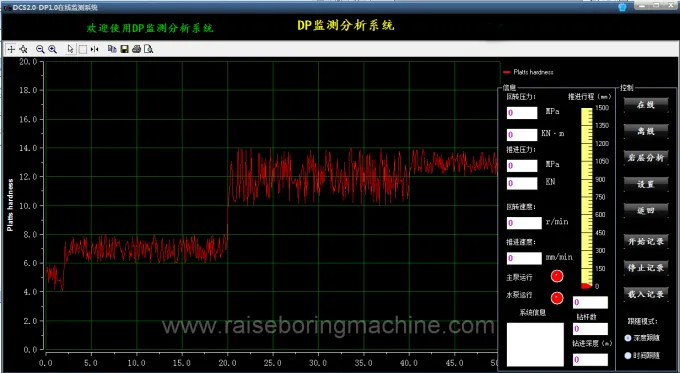
Task: Click the zoom out magnifier icon
Action: pos(40,49)
